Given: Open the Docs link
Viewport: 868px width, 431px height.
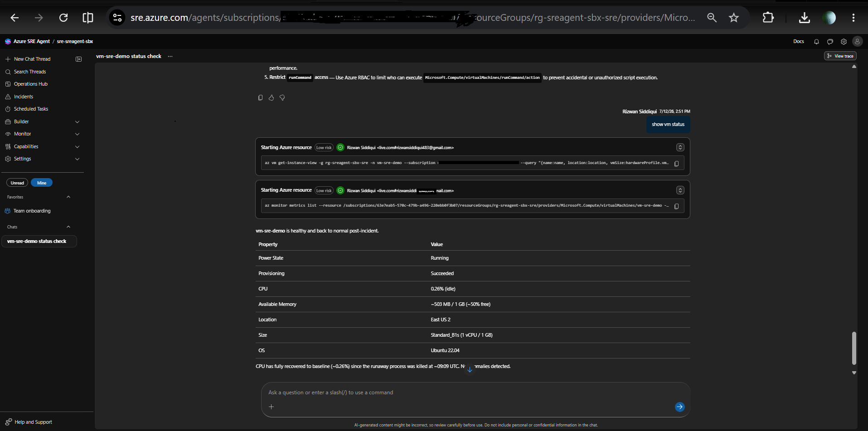Looking at the screenshot, I should pos(798,41).
